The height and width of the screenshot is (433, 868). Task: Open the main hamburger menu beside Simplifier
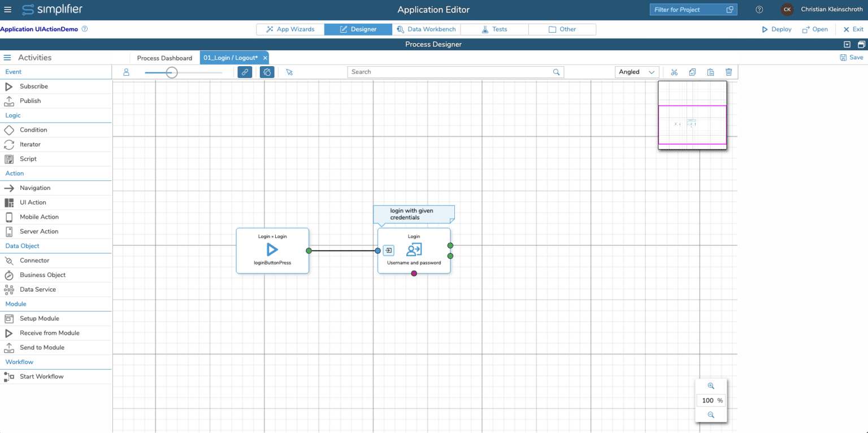tap(8, 10)
